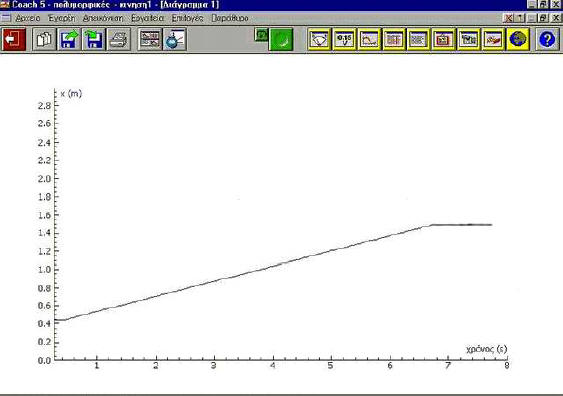
Task: Open the Επιλογές menu
Action: pyautogui.click(x=187, y=18)
